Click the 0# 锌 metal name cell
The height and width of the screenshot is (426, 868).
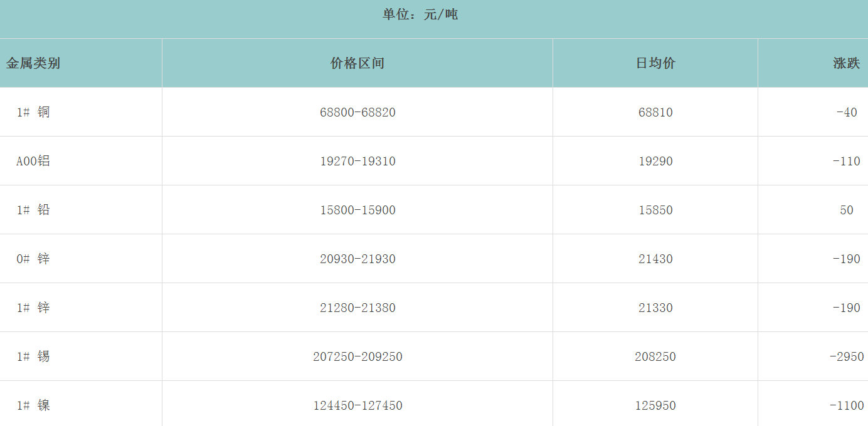tap(33, 259)
